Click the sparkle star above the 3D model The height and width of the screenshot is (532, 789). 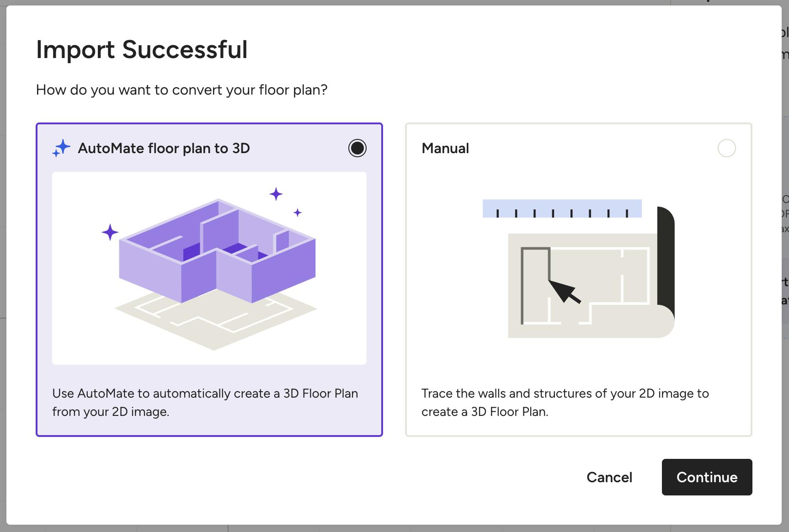tap(276, 194)
